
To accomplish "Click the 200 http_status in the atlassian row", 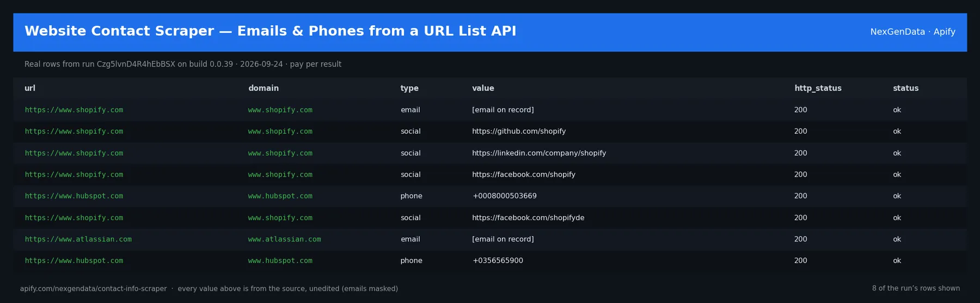I will coord(800,239).
